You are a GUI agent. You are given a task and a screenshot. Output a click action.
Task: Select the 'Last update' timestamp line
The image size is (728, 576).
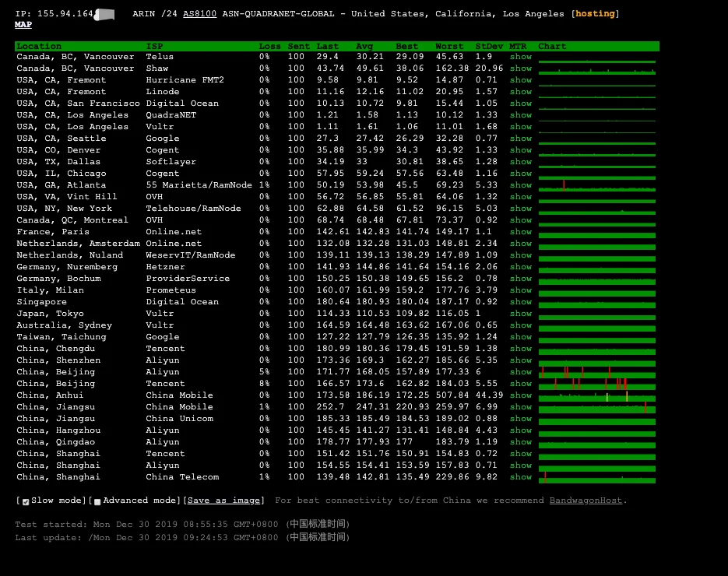click(182, 538)
